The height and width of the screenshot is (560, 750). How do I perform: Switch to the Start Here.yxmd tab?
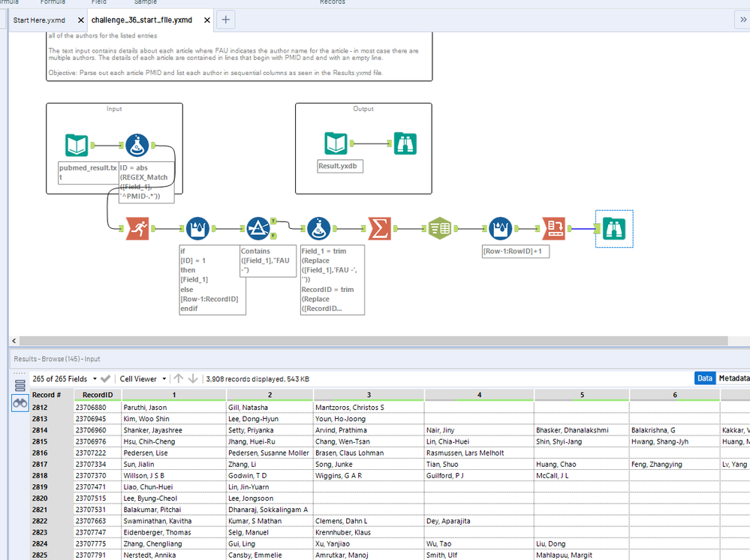[39, 20]
